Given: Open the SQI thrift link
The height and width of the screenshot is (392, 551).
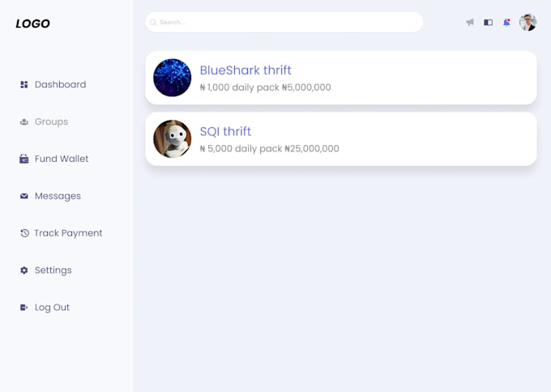Looking at the screenshot, I should point(225,131).
